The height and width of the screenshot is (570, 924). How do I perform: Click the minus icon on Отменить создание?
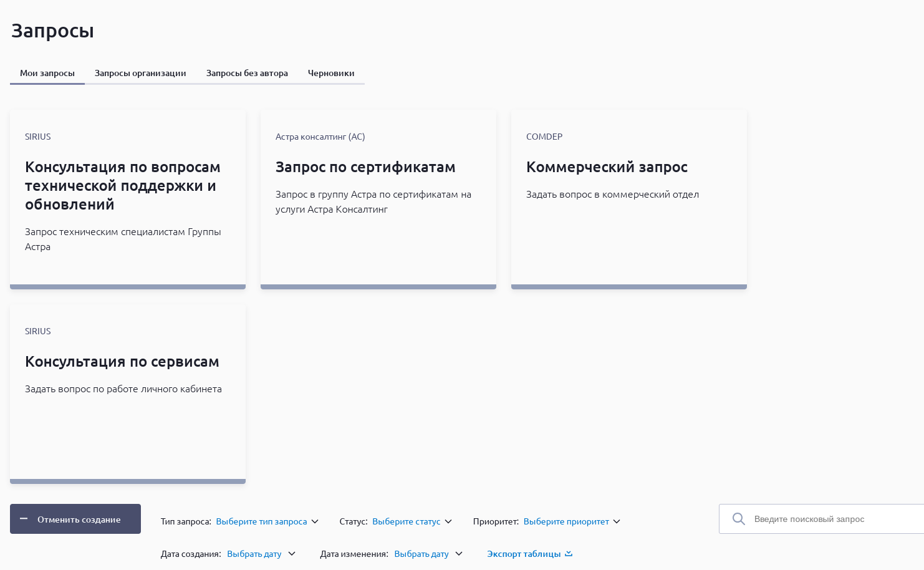click(24, 519)
